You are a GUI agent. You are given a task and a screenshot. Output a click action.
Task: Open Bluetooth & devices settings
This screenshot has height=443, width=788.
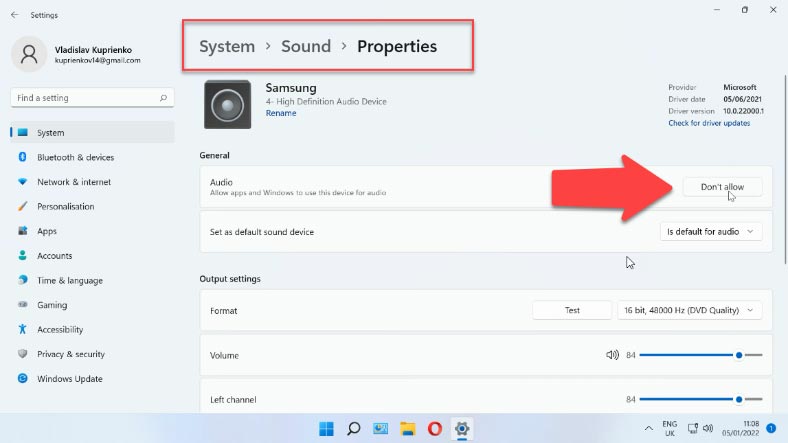pos(92,157)
